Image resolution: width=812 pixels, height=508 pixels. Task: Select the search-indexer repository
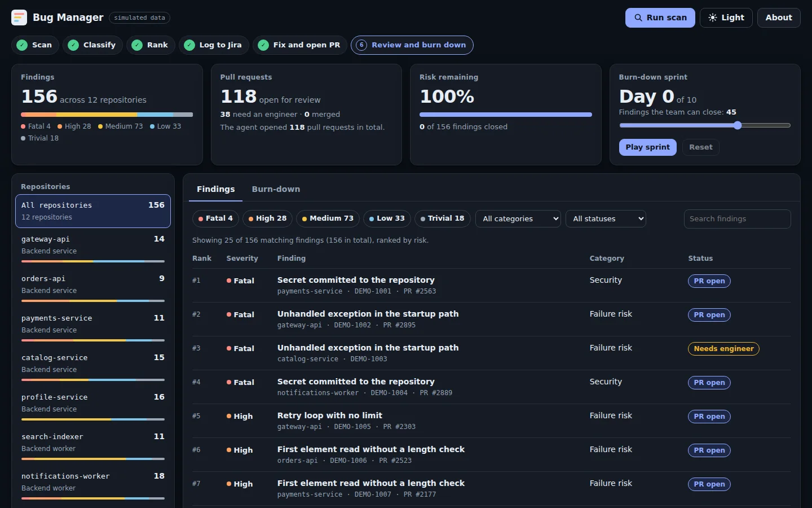click(93, 445)
